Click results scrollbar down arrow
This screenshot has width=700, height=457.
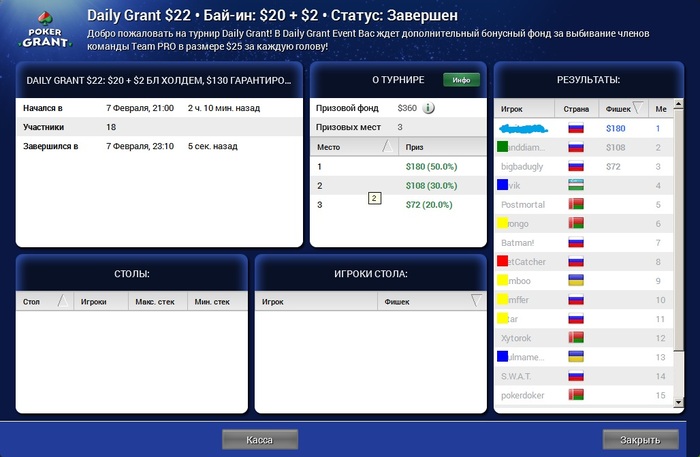tap(678, 402)
